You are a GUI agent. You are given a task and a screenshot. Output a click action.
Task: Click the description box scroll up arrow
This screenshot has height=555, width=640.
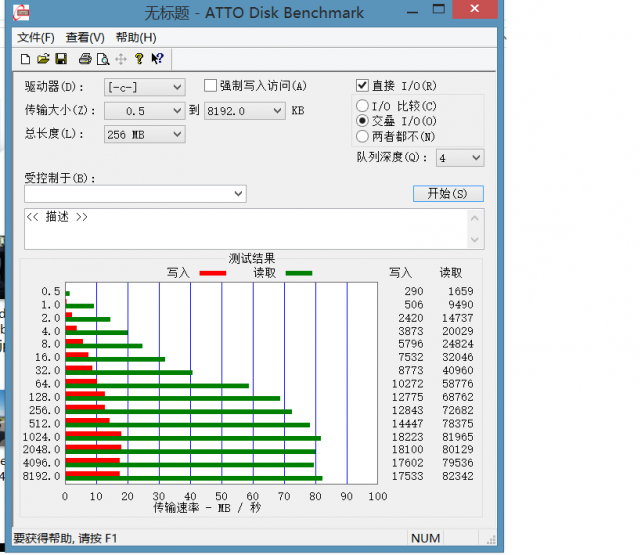pos(475,218)
